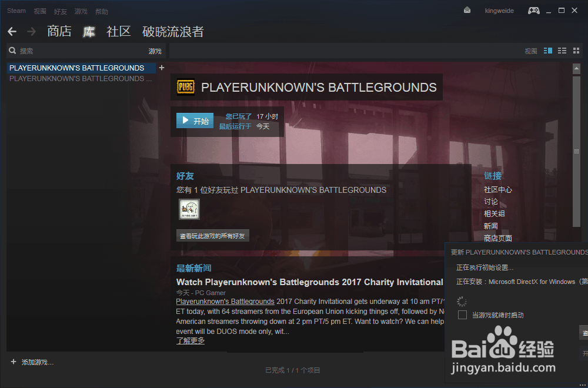Image resolution: width=588 pixels, height=388 pixels.
Task: Select first PLAYERUNKNOWN'S BATTLEGROUNDS library entry
Action: [81, 68]
